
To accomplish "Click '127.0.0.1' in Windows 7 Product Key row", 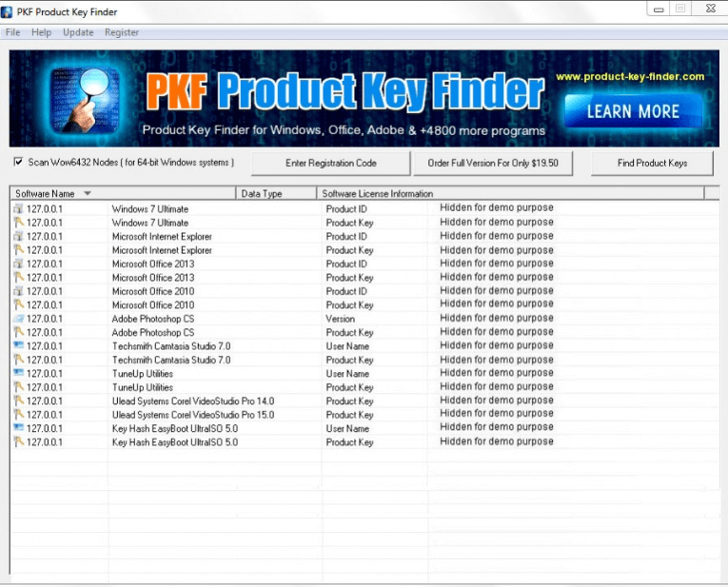I will (x=45, y=223).
